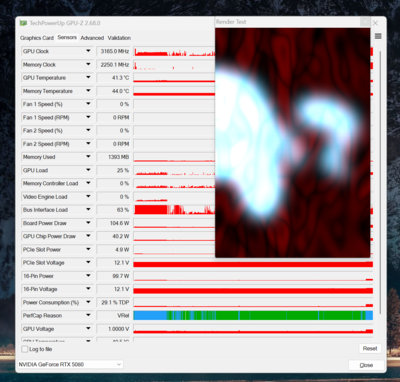Expand the GPU Load sensor options
This screenshot has height=382, width=400.
click(88, 170)
